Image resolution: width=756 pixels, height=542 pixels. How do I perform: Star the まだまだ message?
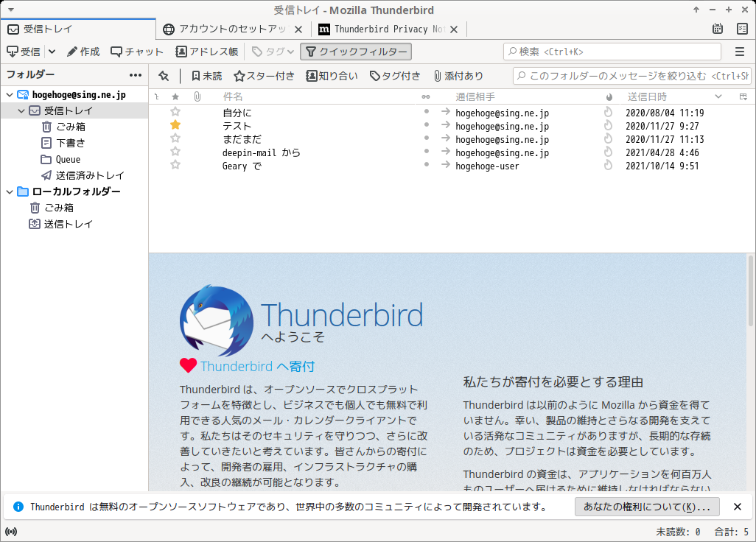point(175,138)
